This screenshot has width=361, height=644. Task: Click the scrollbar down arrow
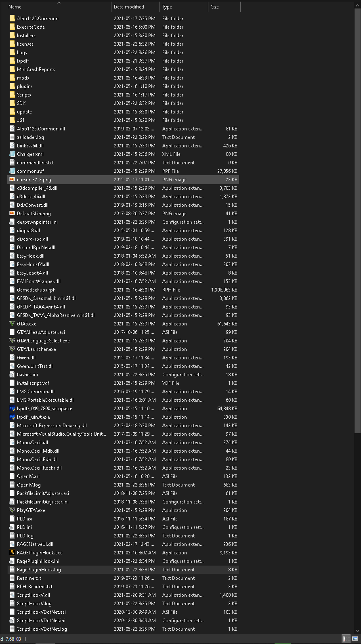tap(357, 631)
